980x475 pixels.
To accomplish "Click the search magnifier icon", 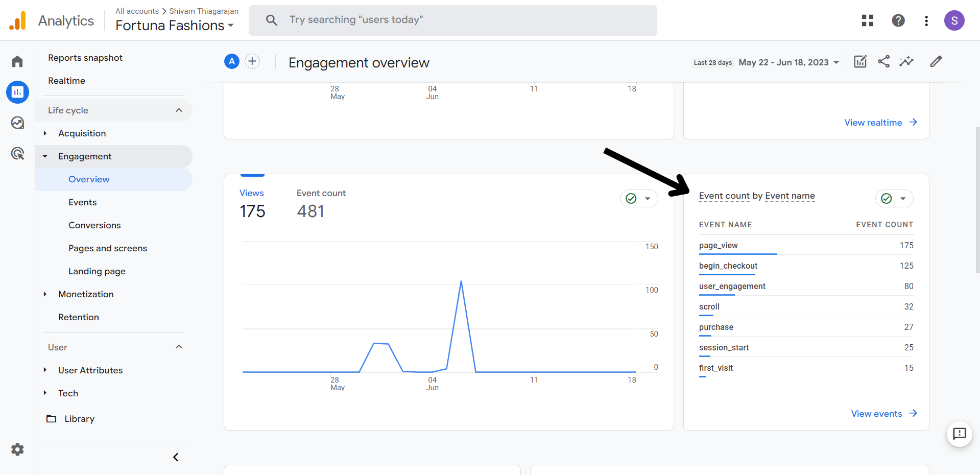I will (272, 20).
